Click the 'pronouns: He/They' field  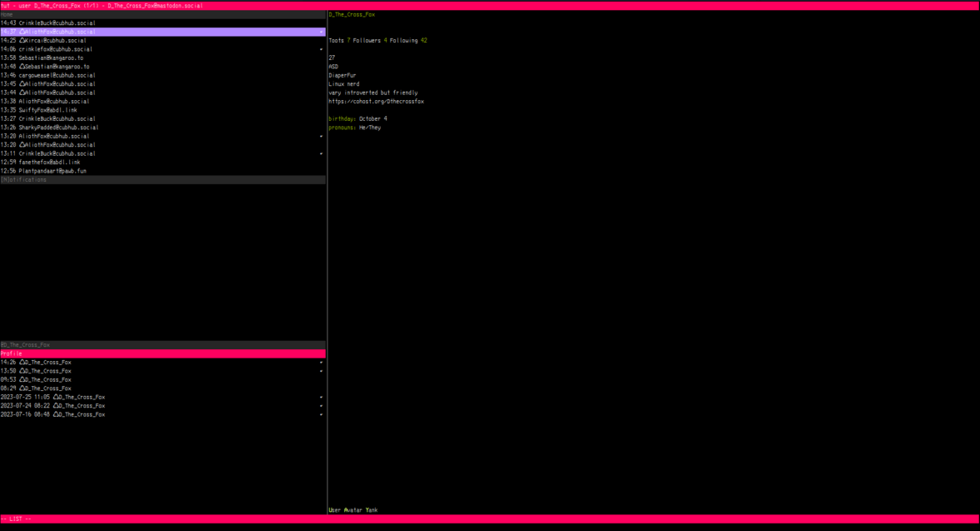click(x=355, y=128)
